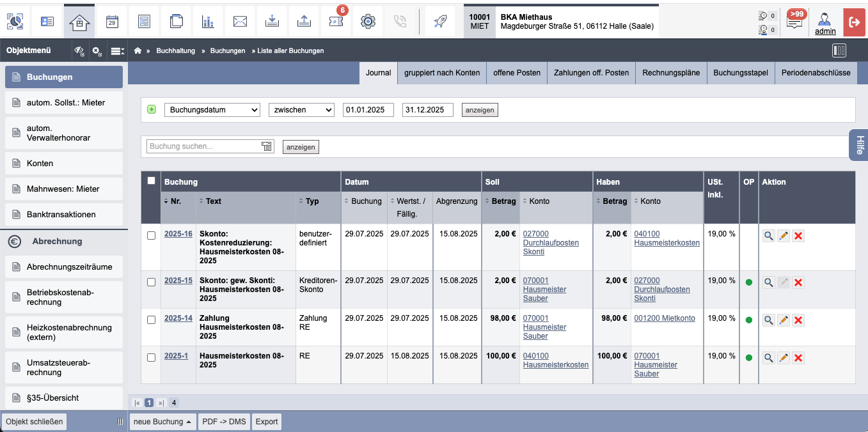Open the settings gear icon

[368, 22]
